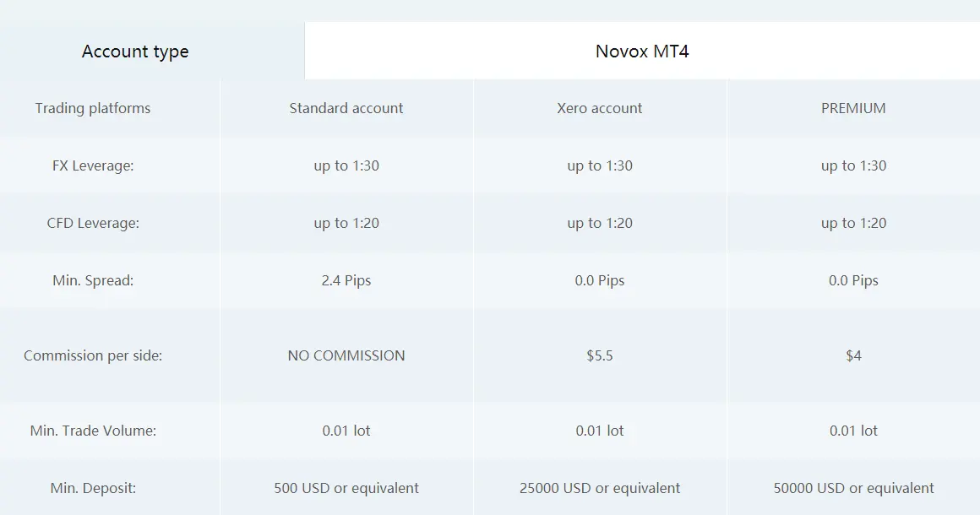Click the Min. Spread row label
Viewport: 980px width, 515px height.
click(92, 280)
